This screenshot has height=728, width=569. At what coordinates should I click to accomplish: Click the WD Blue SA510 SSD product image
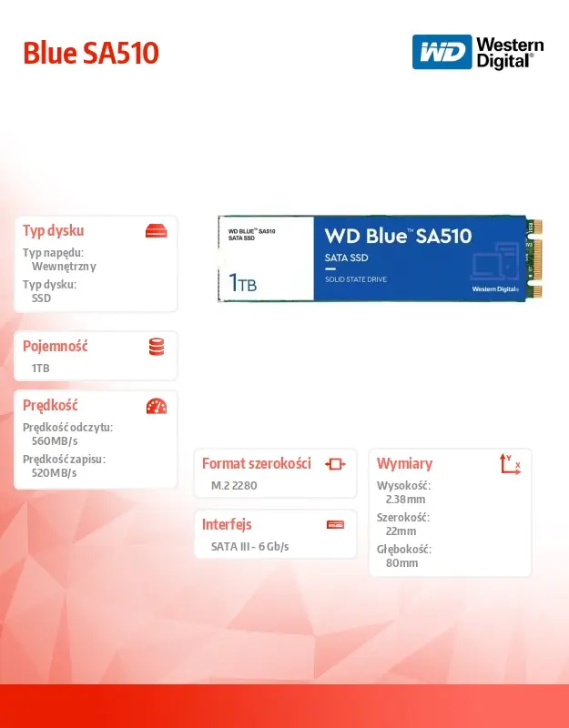[380, 258]
